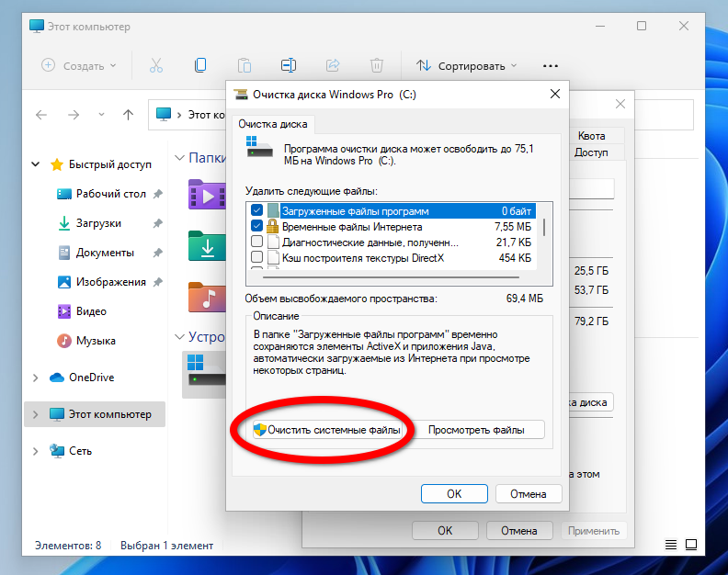
Task: Click the Paste clipboard icon in toolbar
Action: pyautogui.click(x=245, y=65)
